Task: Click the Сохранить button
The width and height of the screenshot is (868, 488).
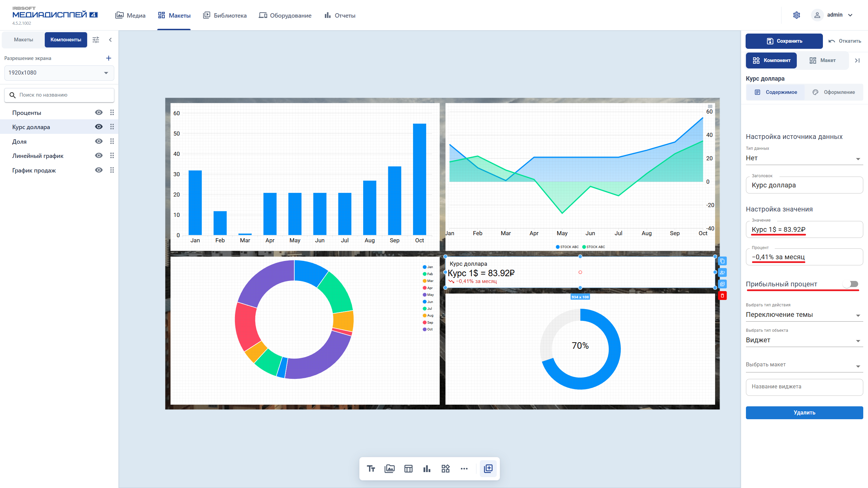Action: pyautogui.click(x=784, y=41)
